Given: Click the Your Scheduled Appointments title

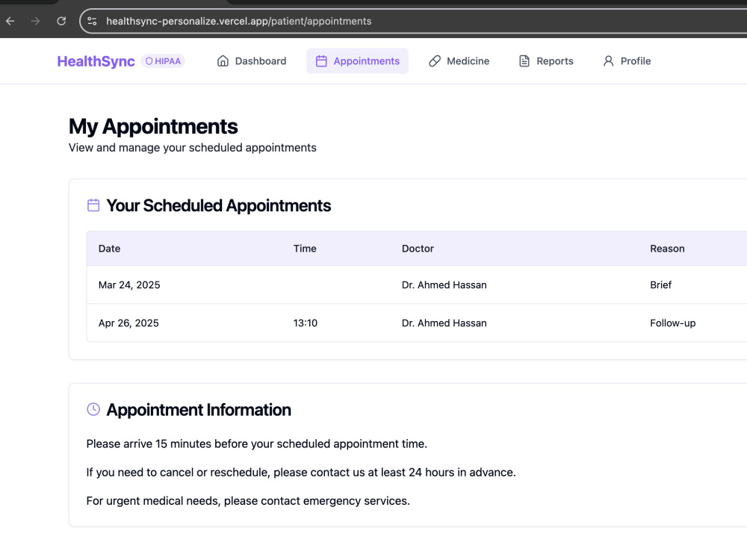Looking at the screenshot, I should pos(219,206).
